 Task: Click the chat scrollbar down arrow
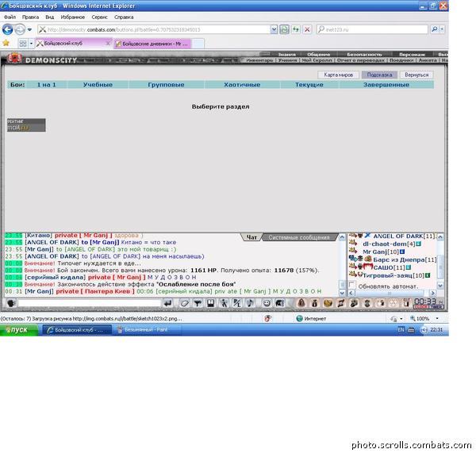tap(342, 293)
